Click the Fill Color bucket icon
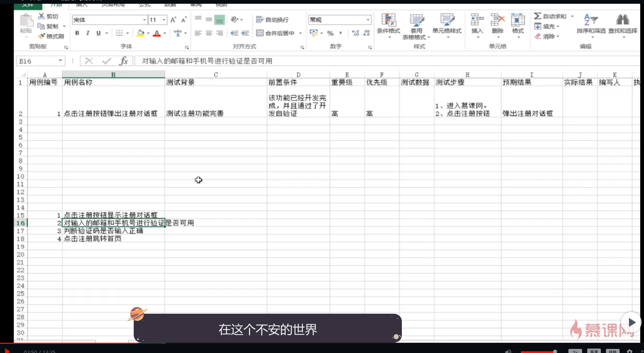644x353 pixels. coord(140,33)
